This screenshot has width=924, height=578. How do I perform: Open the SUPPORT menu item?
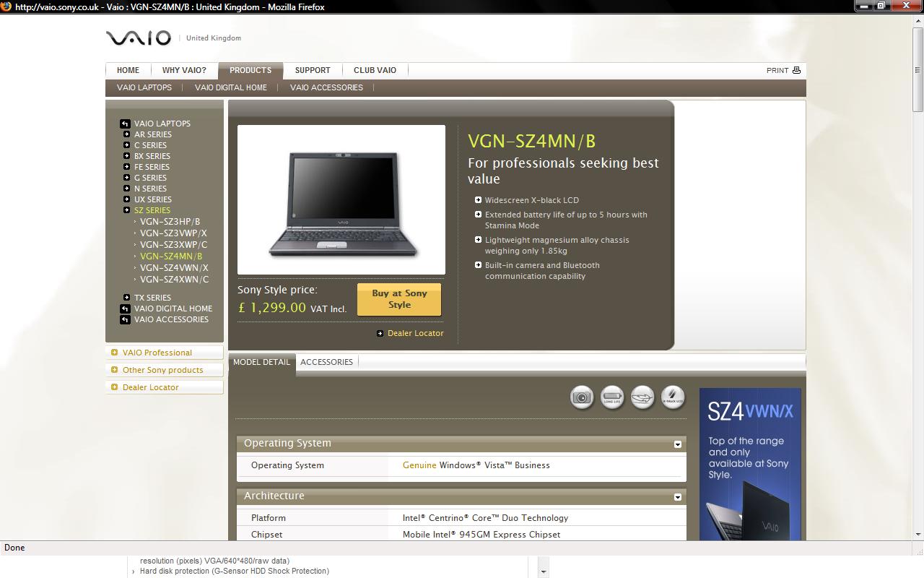coord(313,70)
